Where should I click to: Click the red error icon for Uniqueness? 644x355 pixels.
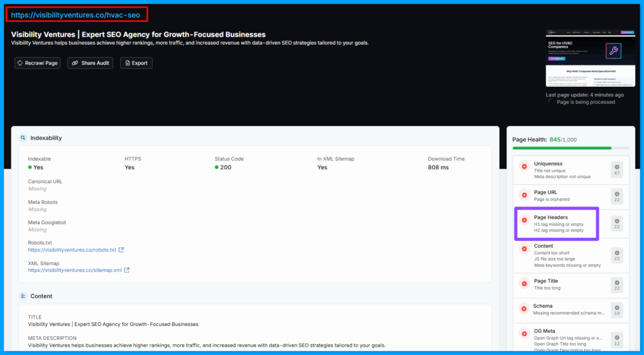tap(524, 166)
